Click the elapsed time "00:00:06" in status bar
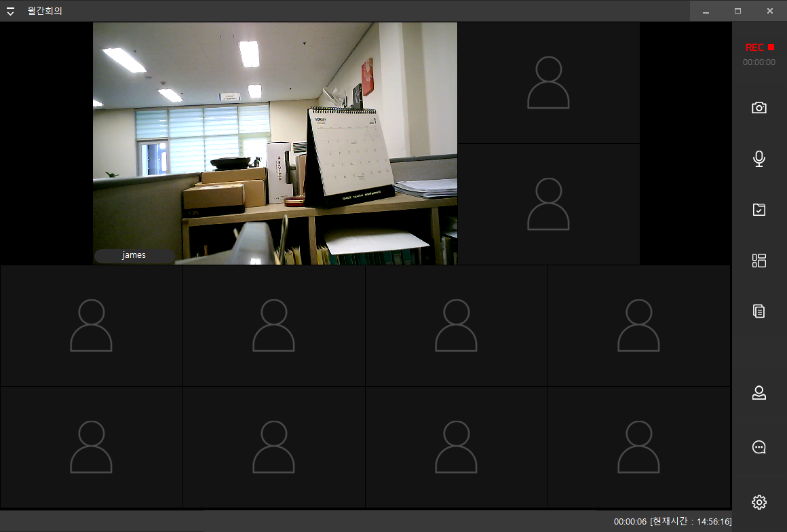 point(630,522)
